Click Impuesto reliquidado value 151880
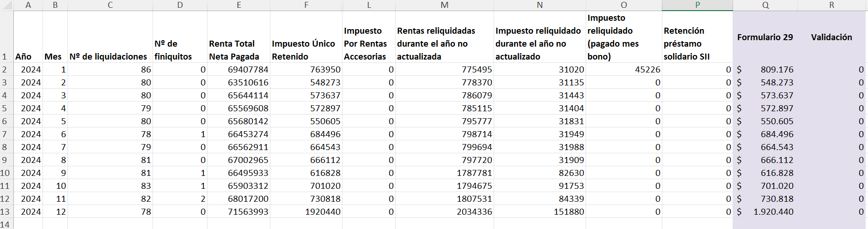The image size is (868, 229). coord(539,211)
